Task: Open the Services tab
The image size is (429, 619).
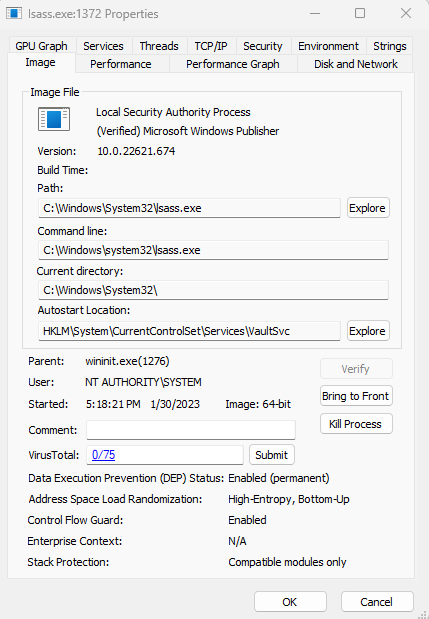Action: pyautogui.click(x=103, y=46)
